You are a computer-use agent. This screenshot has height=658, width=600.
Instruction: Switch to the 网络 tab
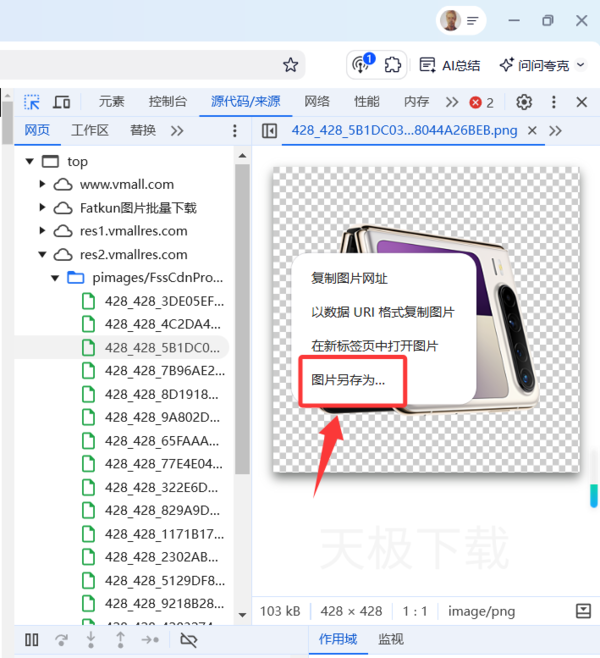click(x=317, y=102)
